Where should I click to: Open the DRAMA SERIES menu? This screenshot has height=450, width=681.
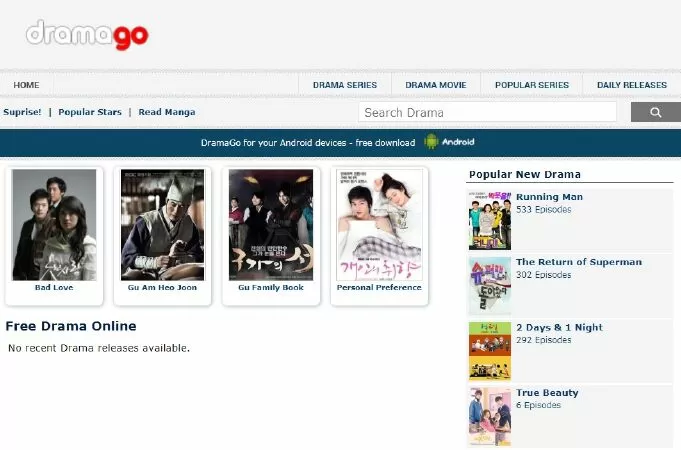pos(345,85)
